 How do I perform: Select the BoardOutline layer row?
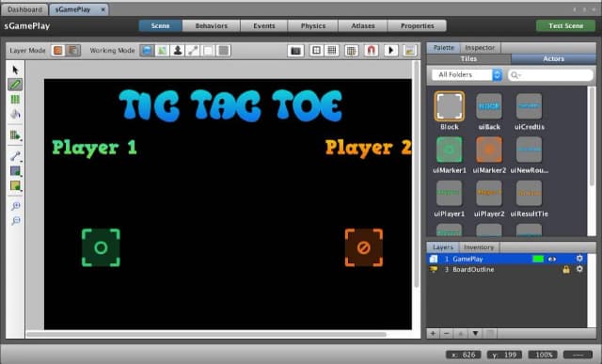click(507, 270)
